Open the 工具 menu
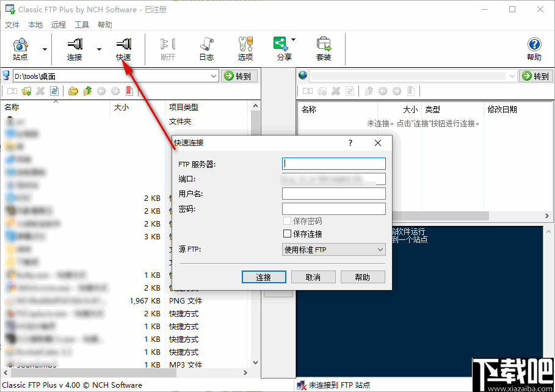This screenshot has width=555, height=392. pyautogui.click(x=82, y=24)
